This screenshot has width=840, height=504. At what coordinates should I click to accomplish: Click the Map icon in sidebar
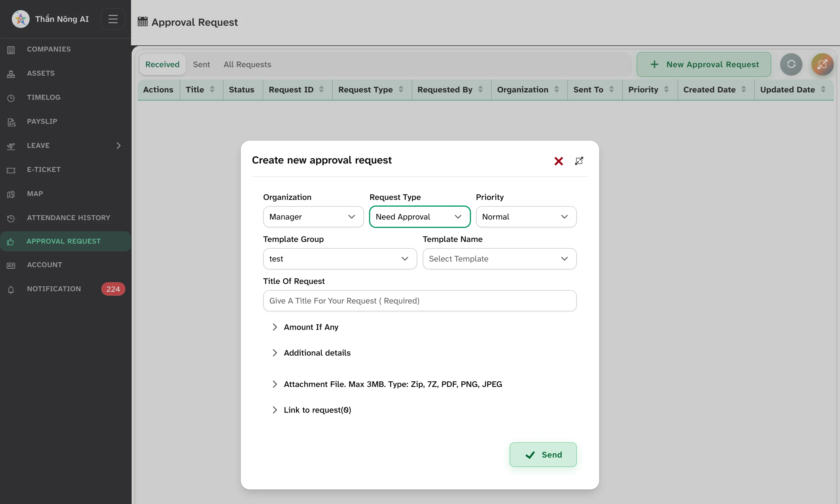point(11,194)
